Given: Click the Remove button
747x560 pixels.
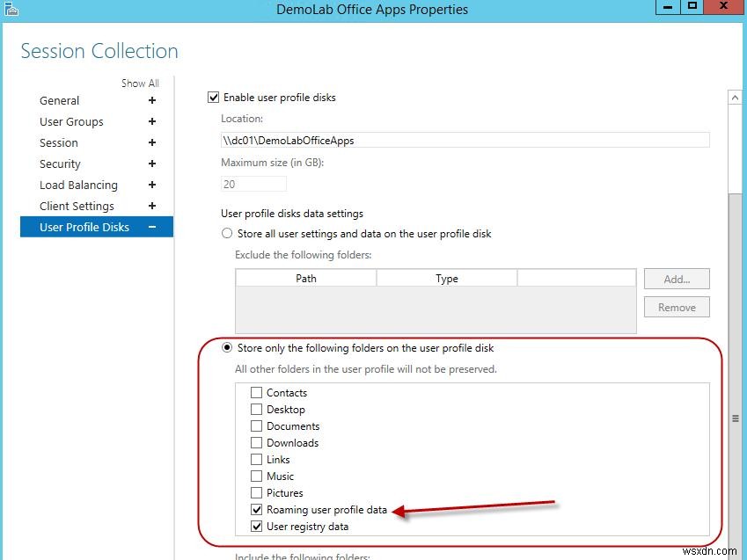Looking at the screenshot, I should click(676, 306).
